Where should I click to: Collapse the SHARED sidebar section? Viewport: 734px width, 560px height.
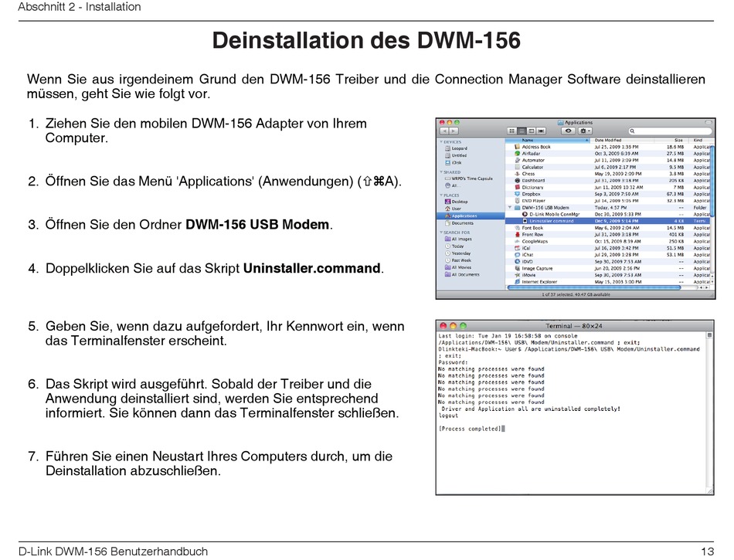441,172
